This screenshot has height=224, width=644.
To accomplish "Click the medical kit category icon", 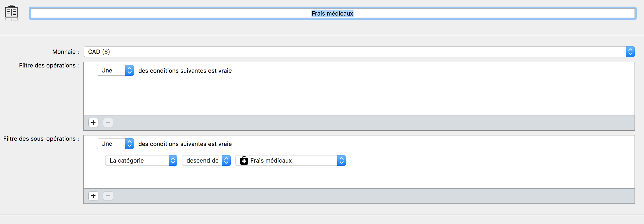I will [244, 160].
